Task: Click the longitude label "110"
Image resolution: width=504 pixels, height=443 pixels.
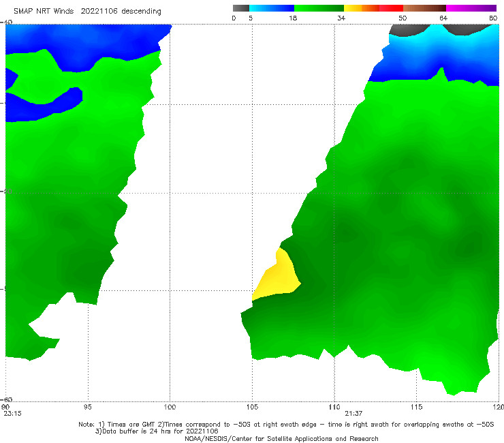Action: (x=334, y=408)
